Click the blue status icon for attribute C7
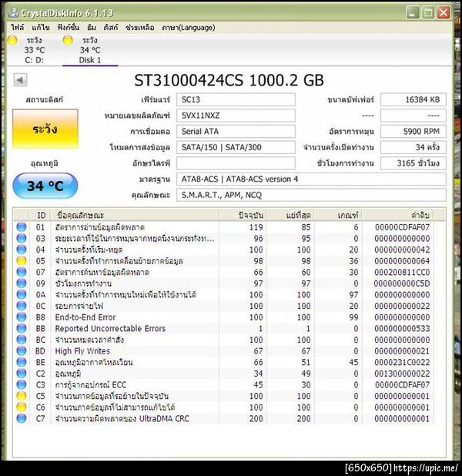 (x=22, y=418)
